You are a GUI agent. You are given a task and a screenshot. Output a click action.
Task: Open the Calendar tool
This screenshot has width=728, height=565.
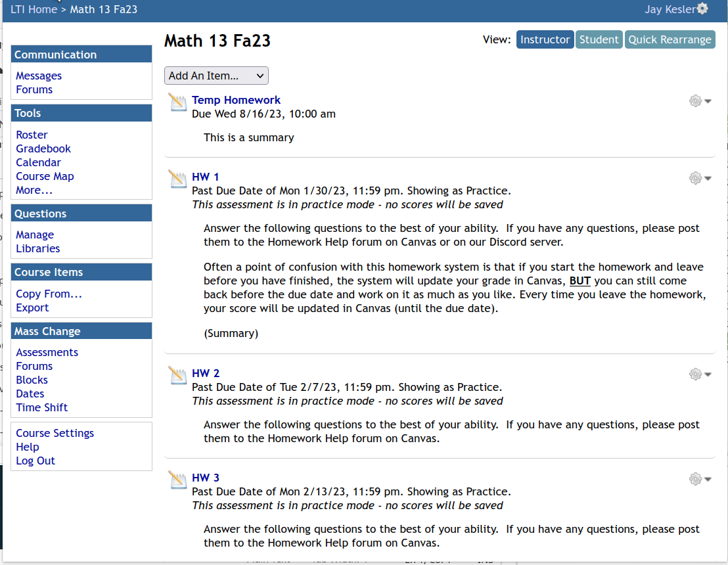coord(38,162)
